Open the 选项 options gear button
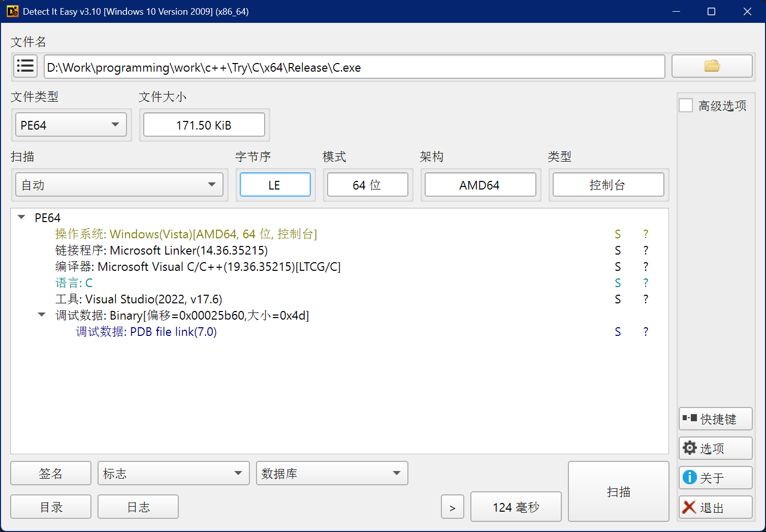 pos(715,448)
